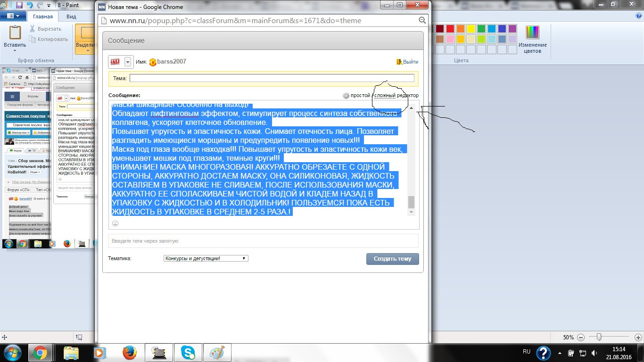Pick the green color swatch
The image size is (644, 362).
pyautogui.click(x=481, y=29)
